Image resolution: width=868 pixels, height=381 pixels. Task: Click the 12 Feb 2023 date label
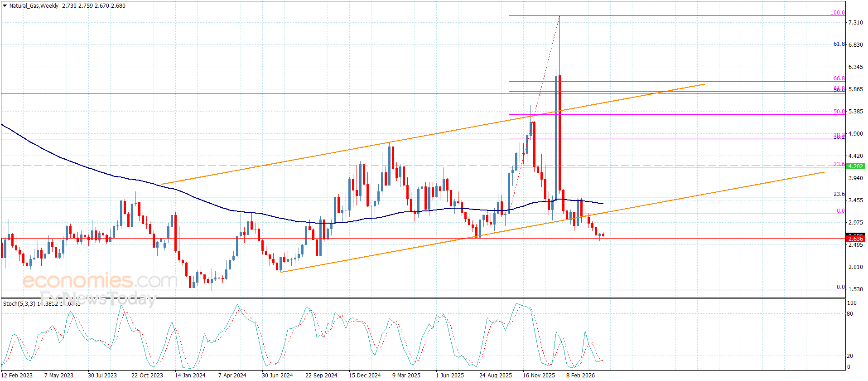[x=17, y=375]
